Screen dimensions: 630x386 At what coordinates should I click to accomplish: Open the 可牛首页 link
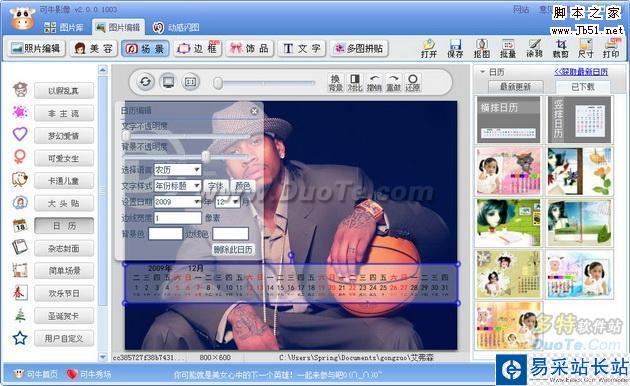(35, 374)
